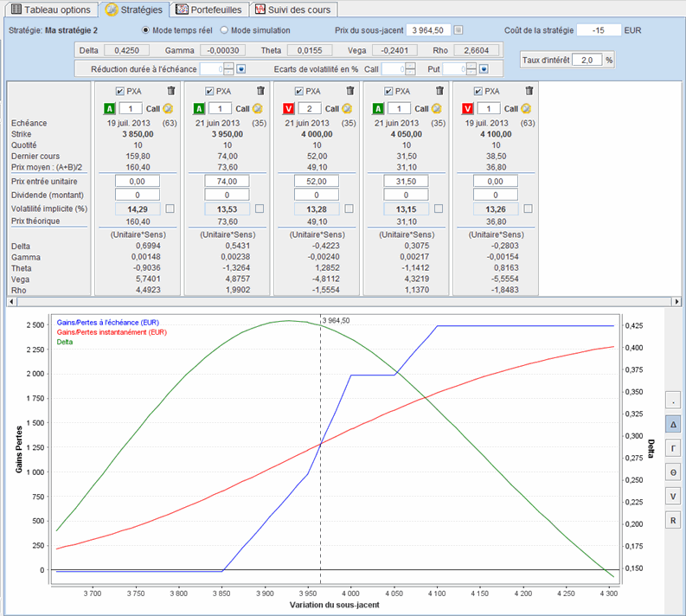Click green A badge on 3 950,00 strike leg
The height and width of the screenshot is (616, 686).
(199, 109)
